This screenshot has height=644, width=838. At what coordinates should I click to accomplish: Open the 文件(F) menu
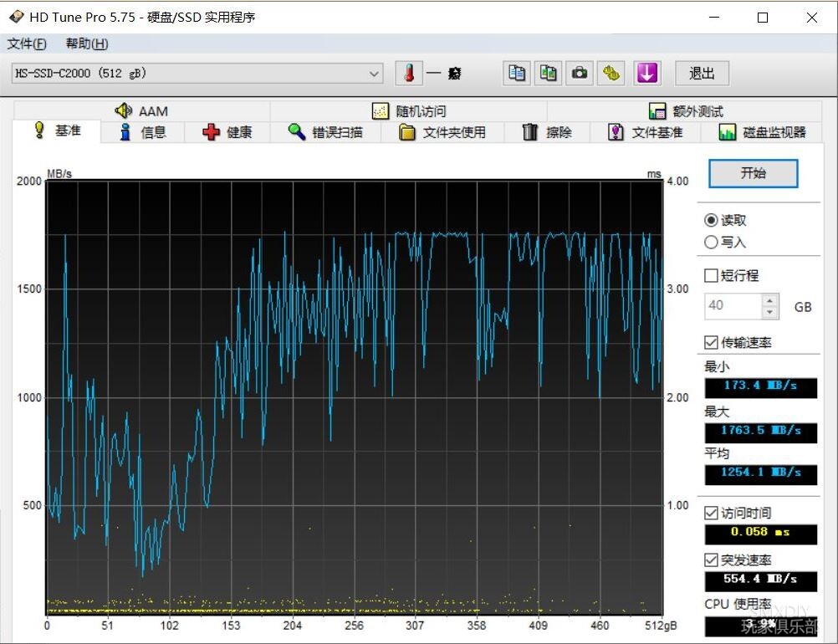coord(27,43)
